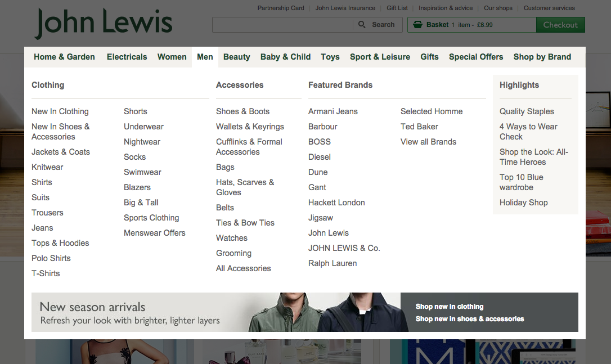
Task: Open New season arrivals banner
Action: click(216, 312)
